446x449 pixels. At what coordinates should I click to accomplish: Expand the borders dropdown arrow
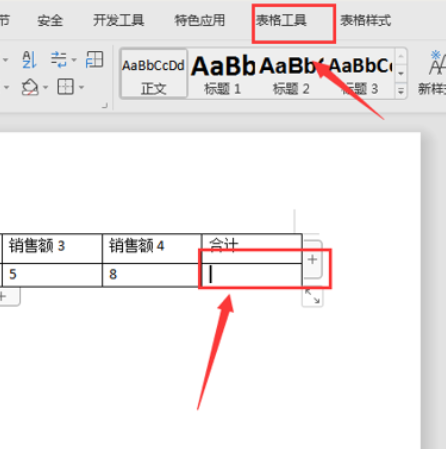pyautogui.click(x=81, y=88)
